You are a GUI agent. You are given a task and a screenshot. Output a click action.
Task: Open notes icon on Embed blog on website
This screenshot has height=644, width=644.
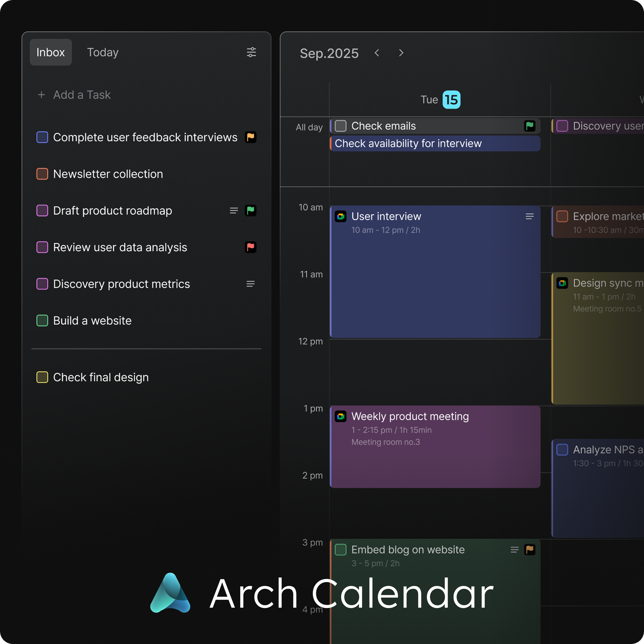[515, 550]
